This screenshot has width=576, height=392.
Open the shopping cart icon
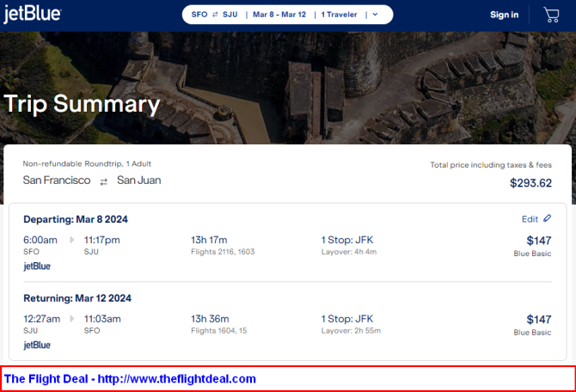[551, 15]
